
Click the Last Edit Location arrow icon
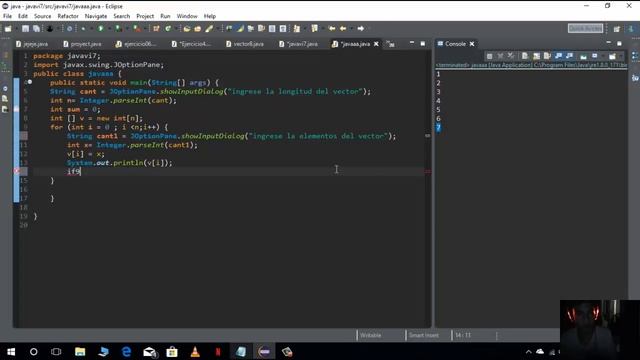332,29
